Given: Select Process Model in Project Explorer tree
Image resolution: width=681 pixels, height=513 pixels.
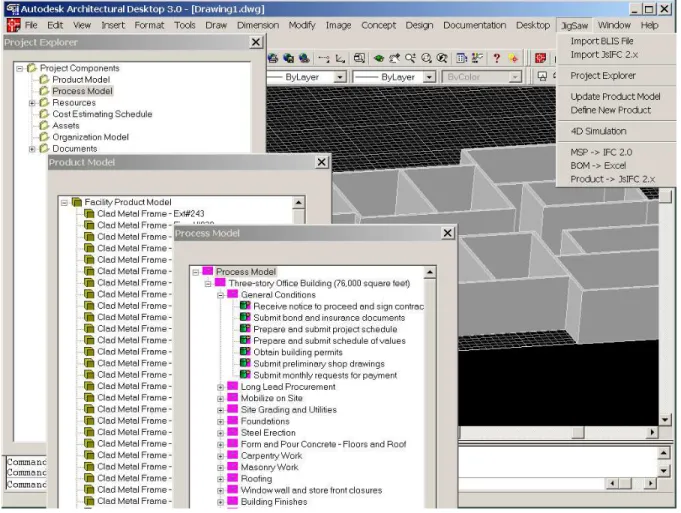Looking at the screenshot, I should pos(82,91).
